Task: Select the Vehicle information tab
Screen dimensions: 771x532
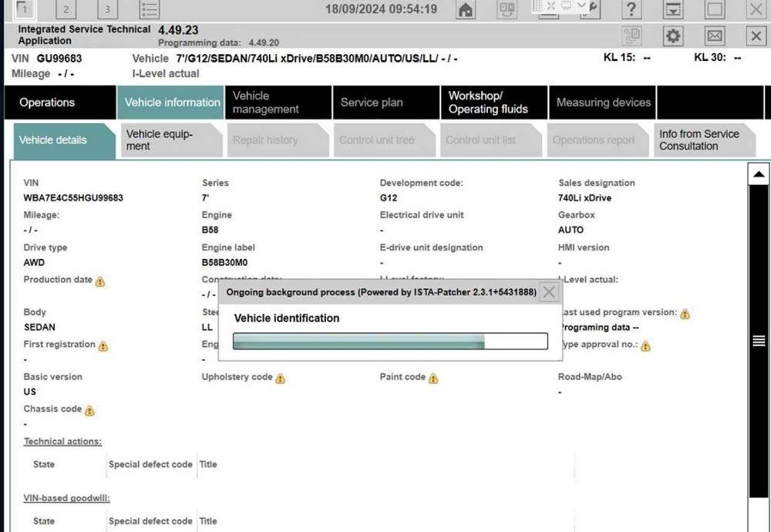Action: [x=170, y=103]
